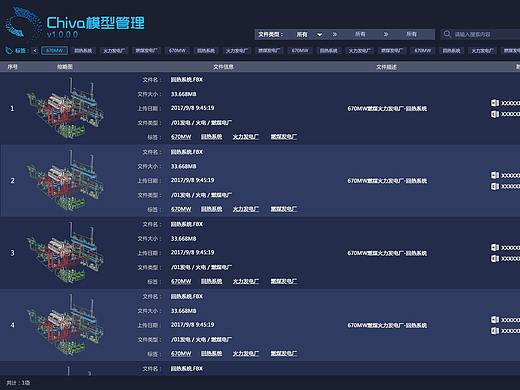
Task: Click file name 回热系统.FBX in row 2
Action: (x=187, y=152)
